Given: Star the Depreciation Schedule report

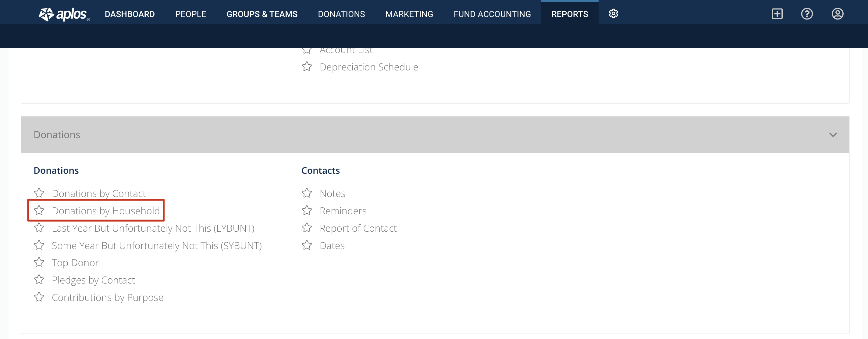Looking at the screenshot, I should coord(307,66).
